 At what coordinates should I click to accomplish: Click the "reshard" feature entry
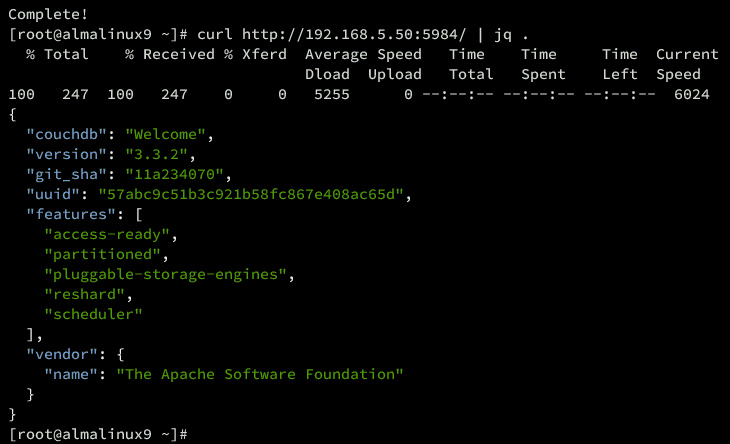pyautogui.click(x=88, y=294)
